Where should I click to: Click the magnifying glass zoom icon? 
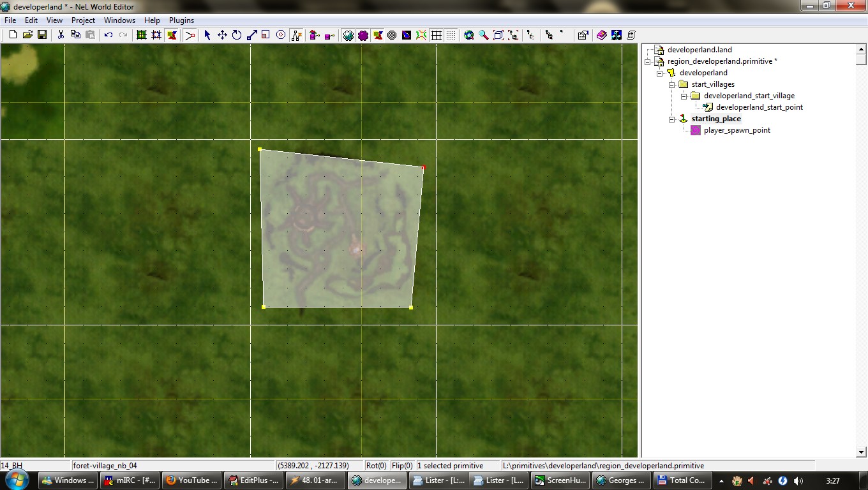[484, 35]
